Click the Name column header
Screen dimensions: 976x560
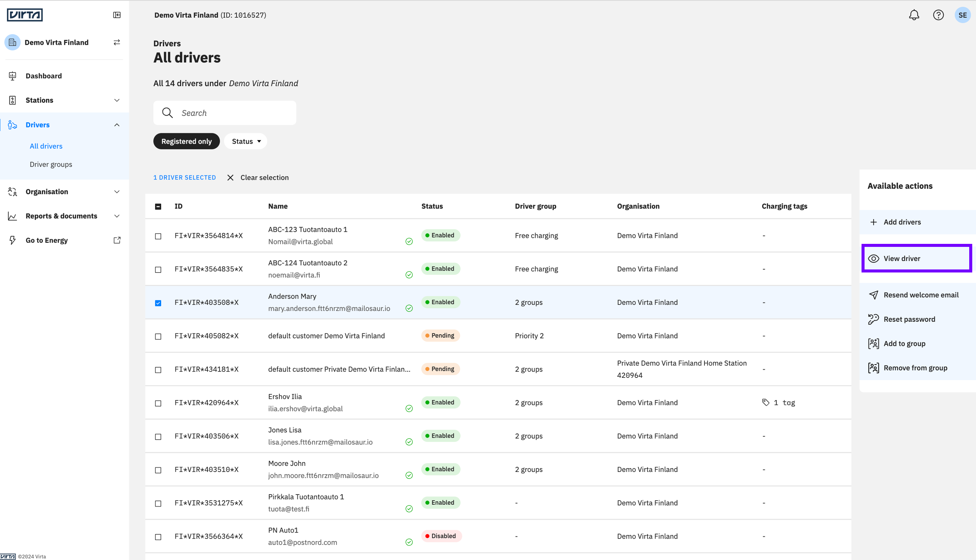point(278,207)
